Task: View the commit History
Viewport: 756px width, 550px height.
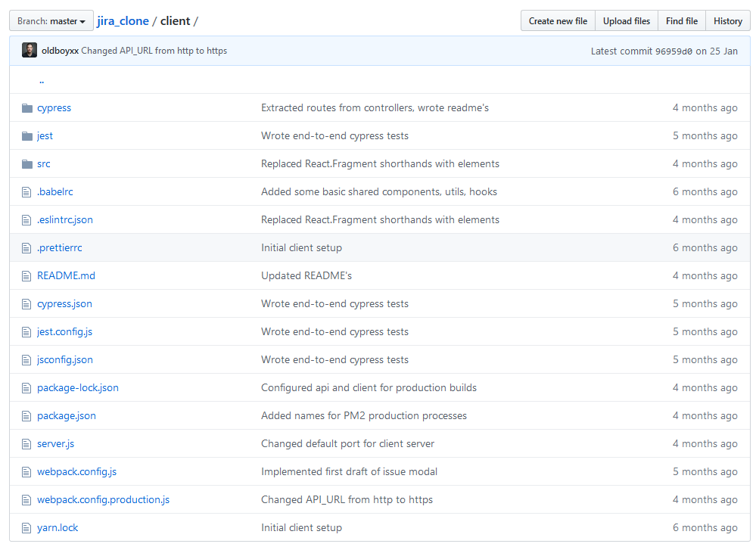Action: pyautogui.click(x=727, y=20)
